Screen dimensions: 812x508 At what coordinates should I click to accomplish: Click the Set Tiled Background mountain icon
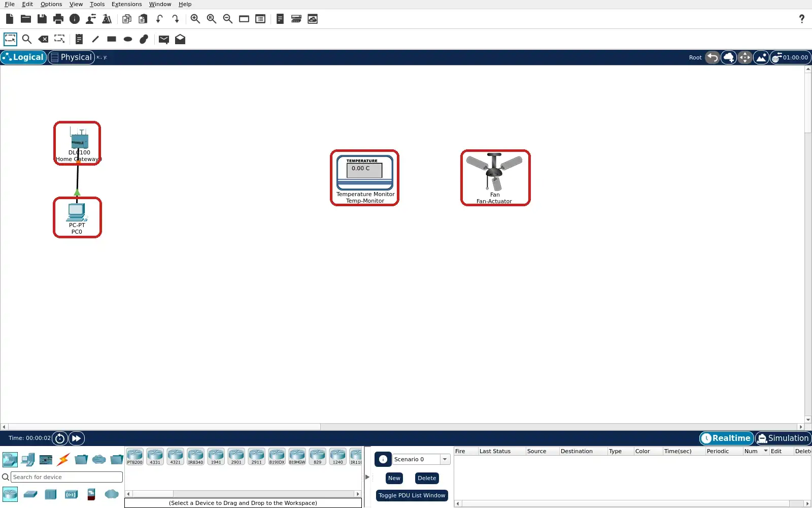[x=761, y=57]
